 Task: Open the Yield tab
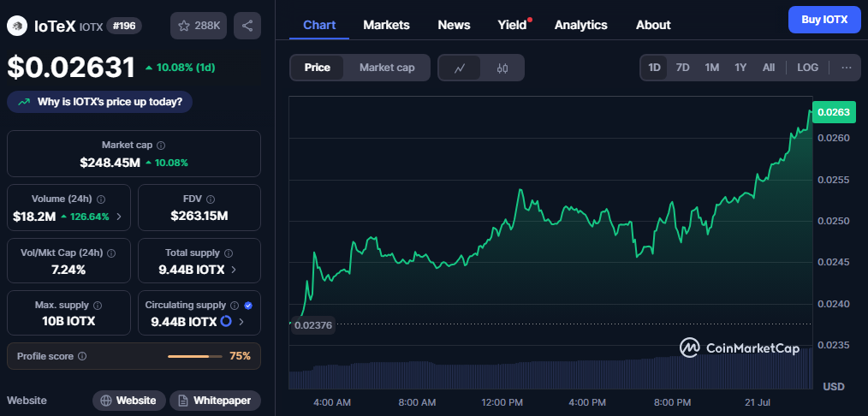point(512,25)
